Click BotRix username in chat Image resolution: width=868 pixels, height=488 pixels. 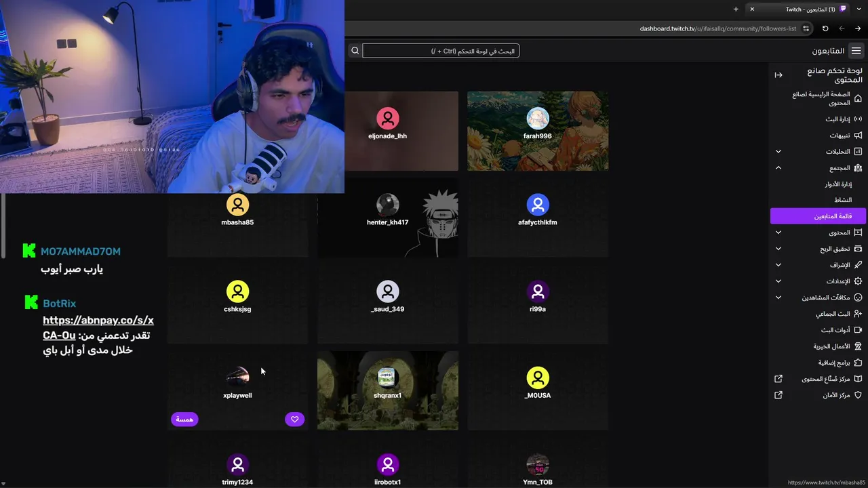point(60,304)
